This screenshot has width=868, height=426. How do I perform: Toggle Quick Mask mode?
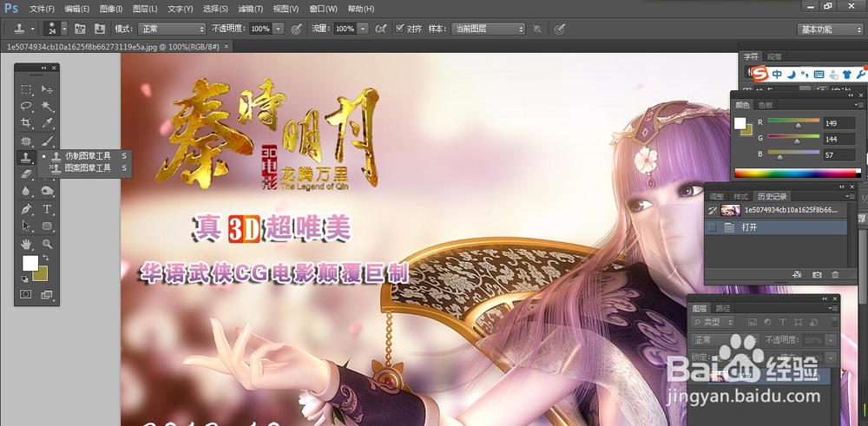[26, 294]
